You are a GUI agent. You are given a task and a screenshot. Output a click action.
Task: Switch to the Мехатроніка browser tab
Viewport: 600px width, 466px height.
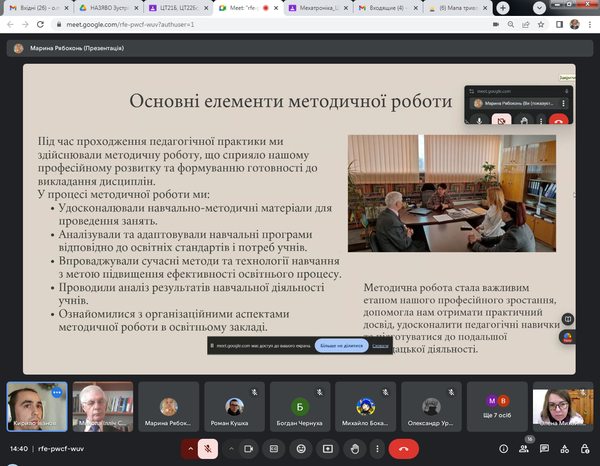[318, 7]
